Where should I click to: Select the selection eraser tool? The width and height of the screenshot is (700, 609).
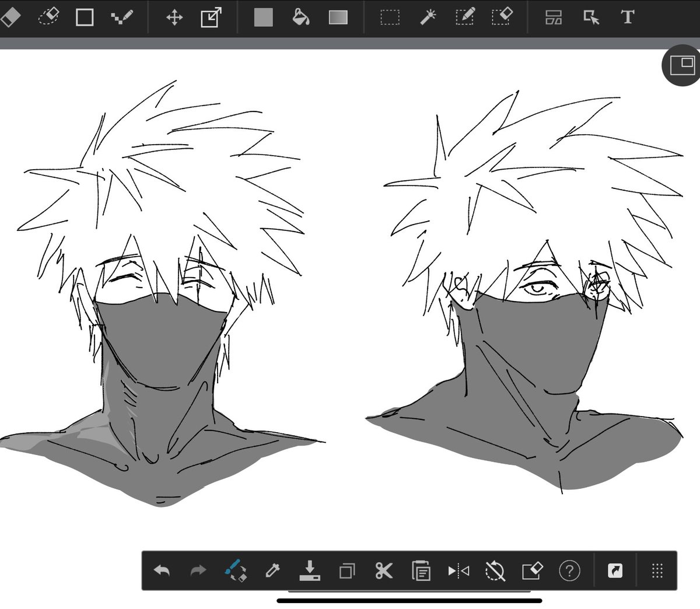(502, 17)
